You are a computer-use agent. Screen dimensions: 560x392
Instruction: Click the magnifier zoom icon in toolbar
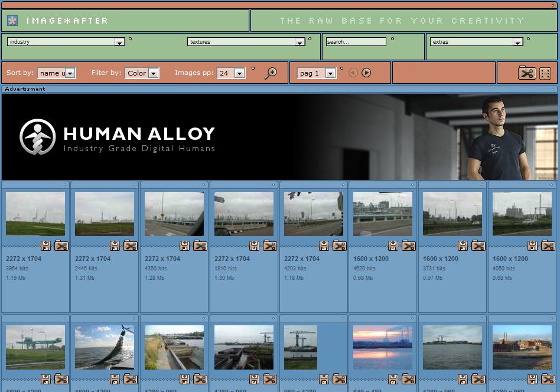coord(271,73)
